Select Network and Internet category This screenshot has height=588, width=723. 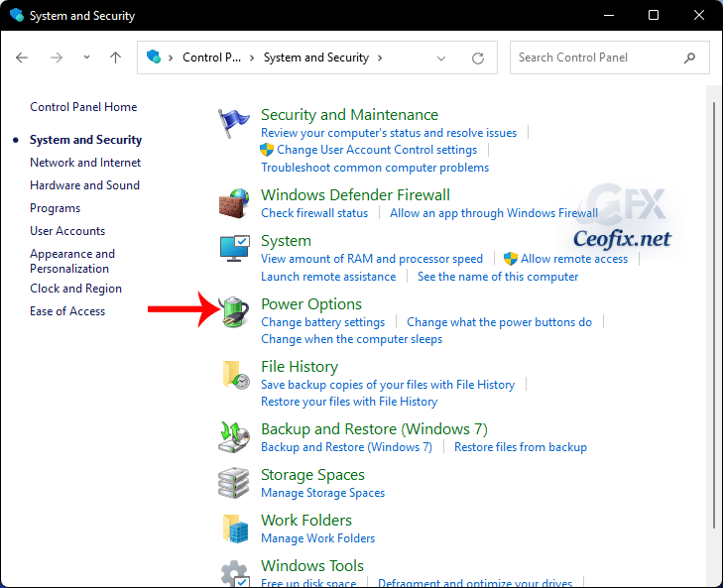[x=85, y=163]
